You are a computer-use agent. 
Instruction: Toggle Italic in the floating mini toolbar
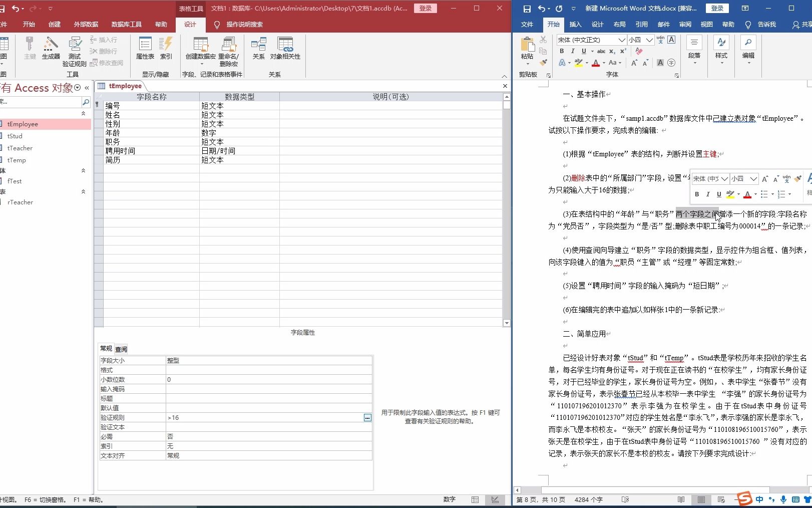(707, 194)
